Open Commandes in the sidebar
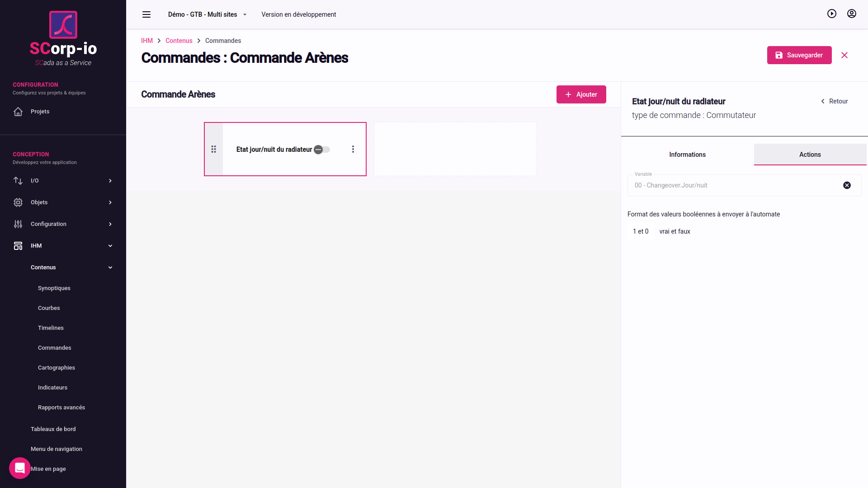 pyautogui.click(x=55, y=348)
